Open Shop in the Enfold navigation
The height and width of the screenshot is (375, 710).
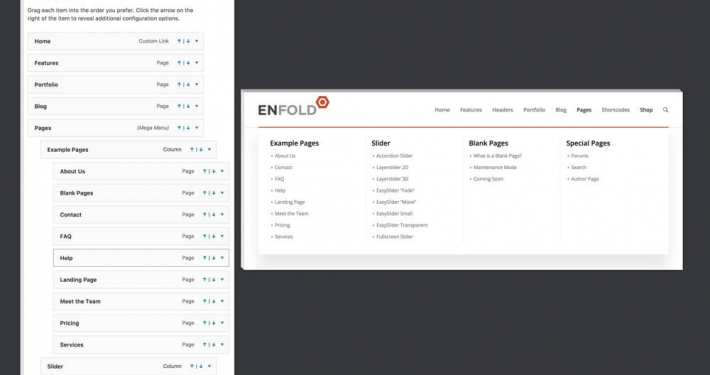pos(646,110)
